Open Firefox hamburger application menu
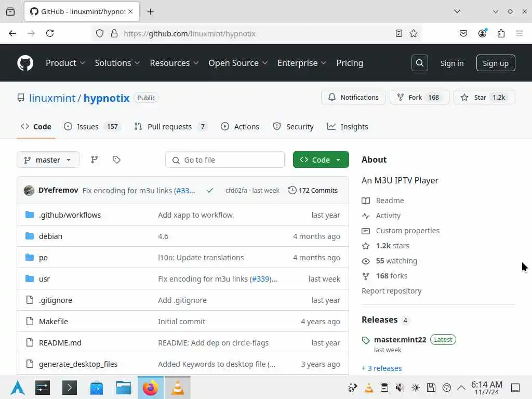The height and width of the screenshot is (399, 532). [519, 33]
